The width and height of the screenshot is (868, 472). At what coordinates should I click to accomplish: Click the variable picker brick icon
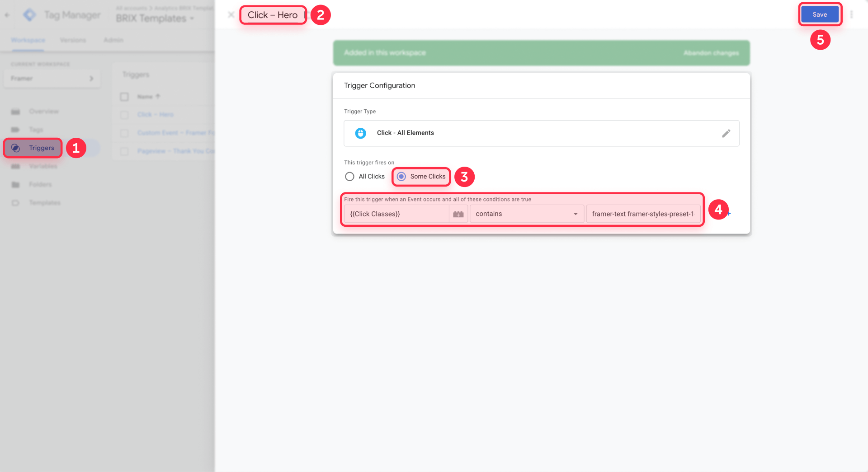click(458, 214)
